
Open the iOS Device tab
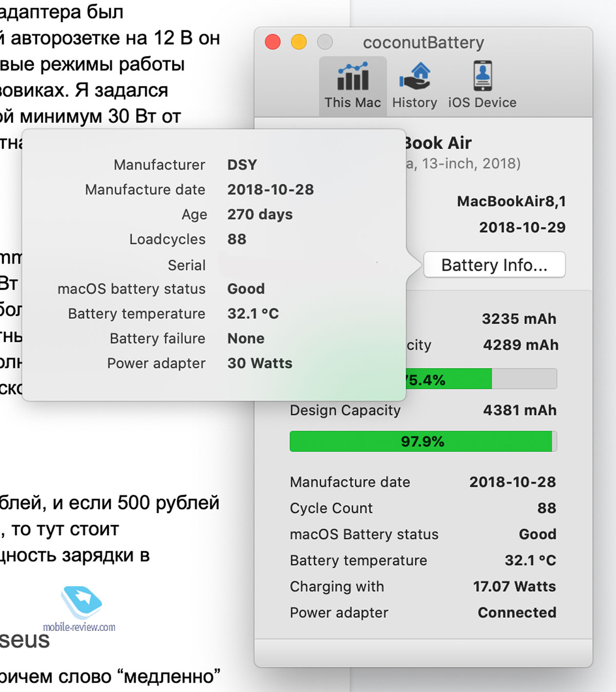pos(482,86)
